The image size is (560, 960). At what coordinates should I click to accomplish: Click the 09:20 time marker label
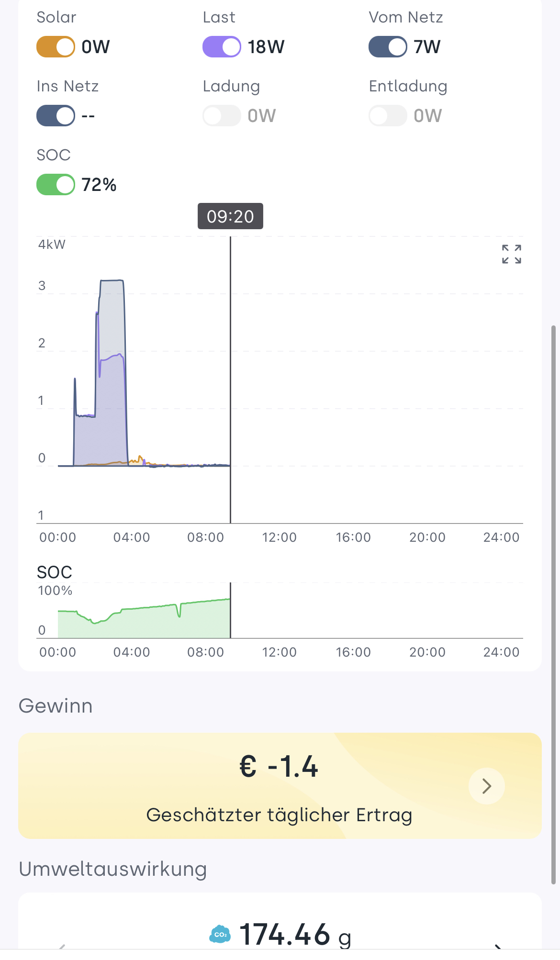230,216
